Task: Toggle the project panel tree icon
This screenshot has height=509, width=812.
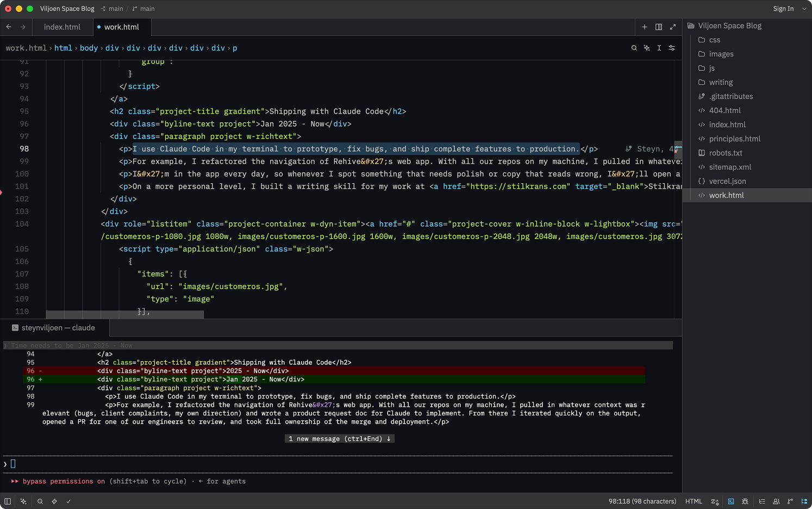Action: click(x=804, y=501)
